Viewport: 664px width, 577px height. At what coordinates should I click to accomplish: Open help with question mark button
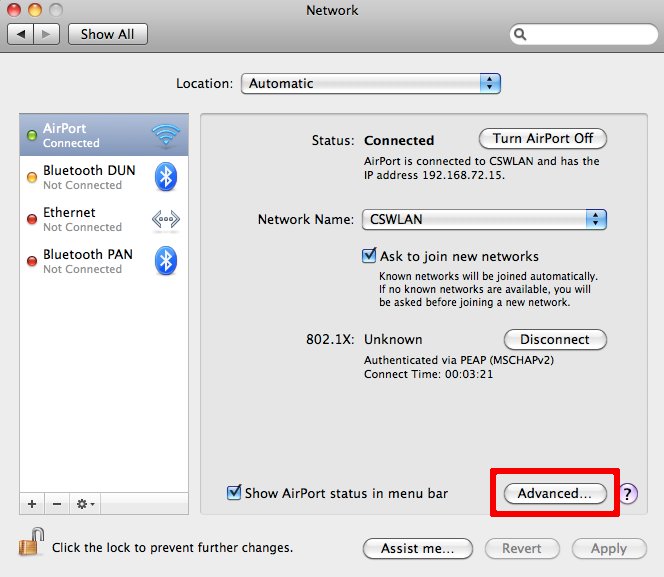(x=628, y=494)
